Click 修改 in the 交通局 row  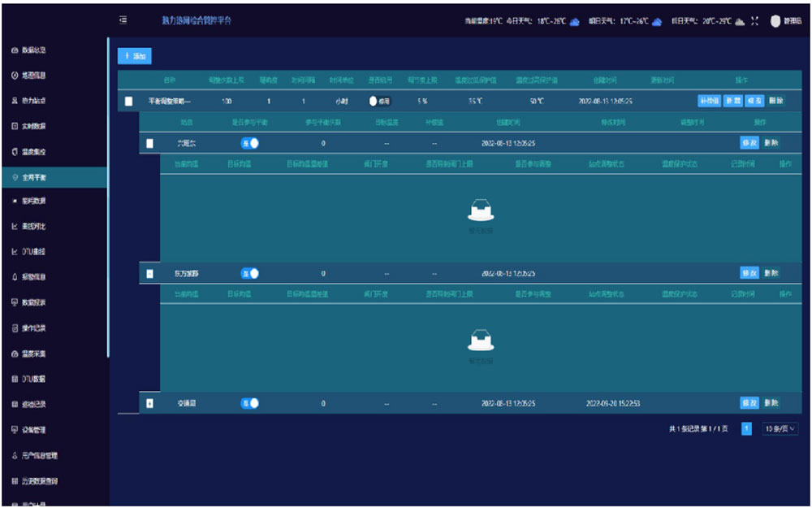pos(749,403)
